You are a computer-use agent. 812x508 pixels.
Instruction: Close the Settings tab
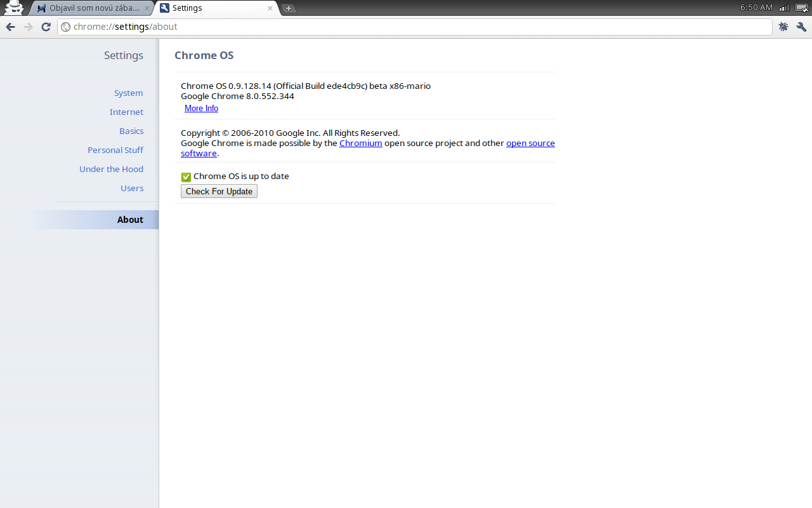[270, 8]
